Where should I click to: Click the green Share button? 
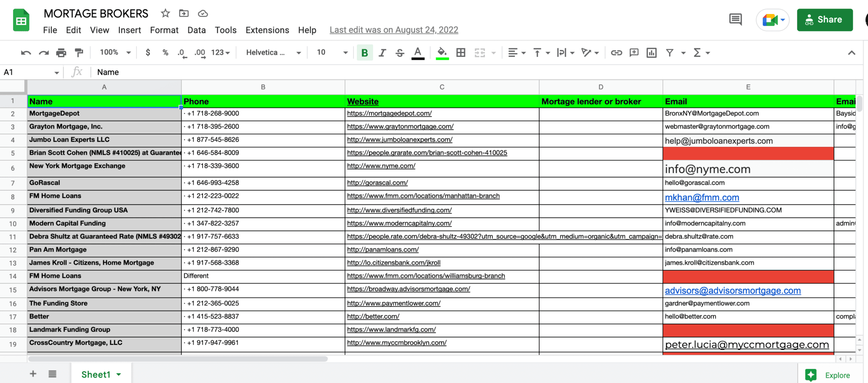[825, 20]
